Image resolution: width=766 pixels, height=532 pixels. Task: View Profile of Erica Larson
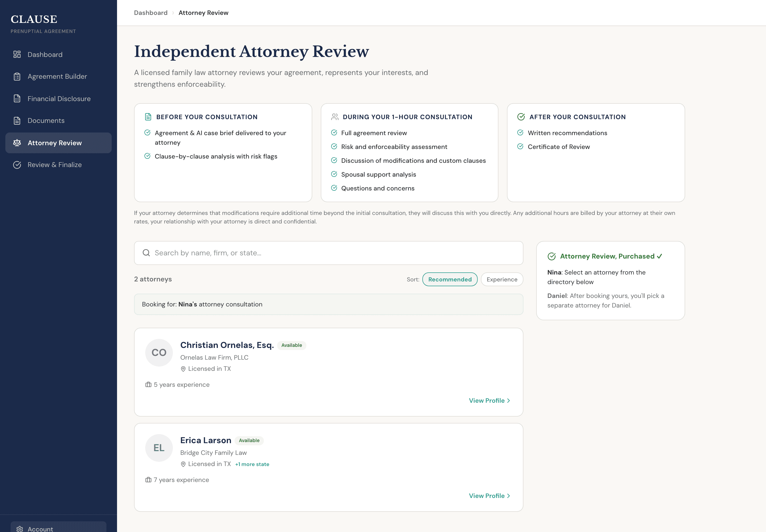point(489,496)
